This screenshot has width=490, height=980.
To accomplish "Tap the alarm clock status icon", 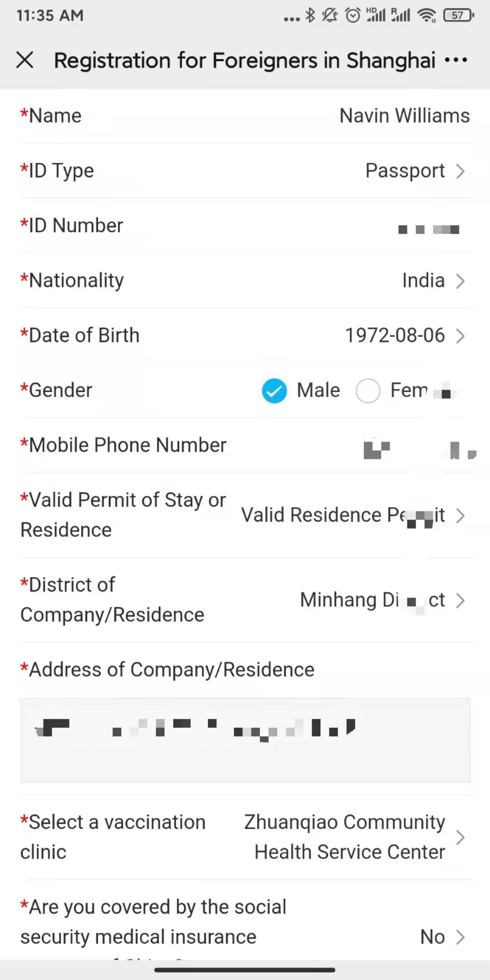I will [353, 15].
